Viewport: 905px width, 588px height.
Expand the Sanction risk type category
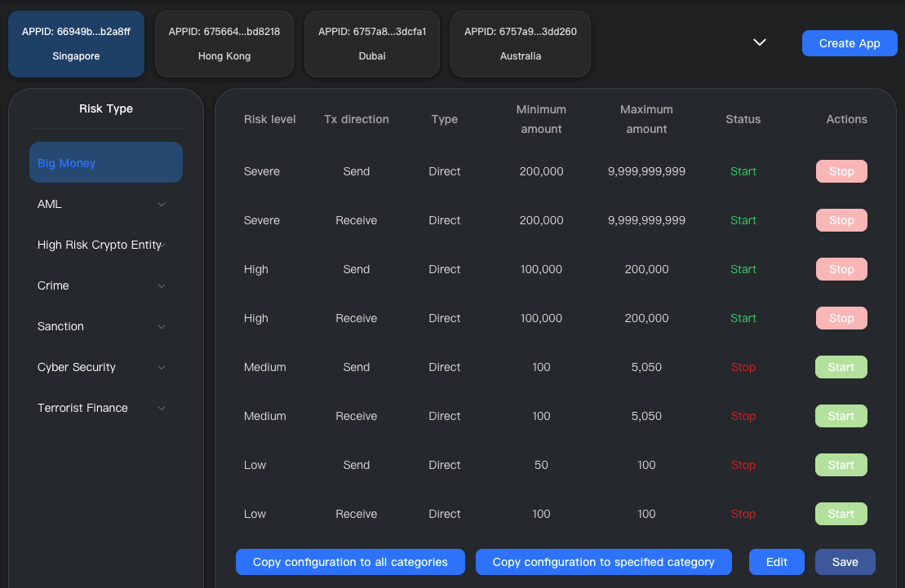pyautogui.click(x=161, y=326)
